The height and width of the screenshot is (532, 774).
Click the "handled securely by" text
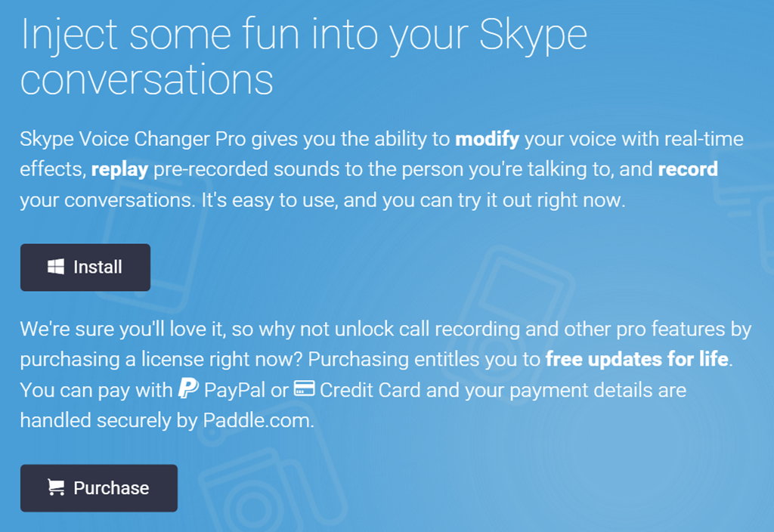tap(109, 421)
